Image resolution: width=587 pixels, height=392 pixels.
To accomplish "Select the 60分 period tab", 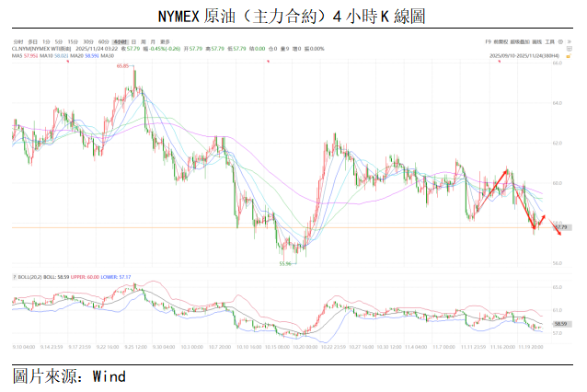I will coord(103,42).
